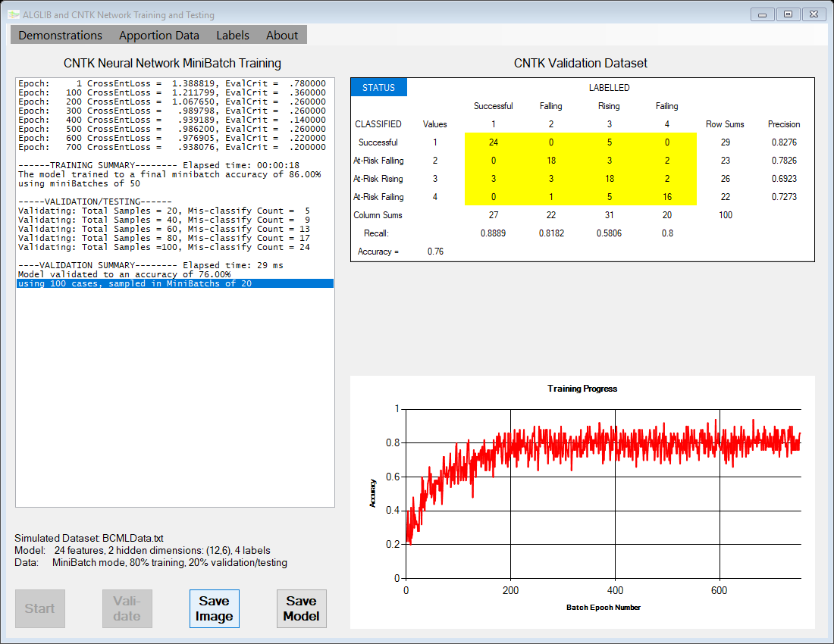Click the 'Simulated Dataset: BCMLData.txt' label
The image size is (834, 644).
tap(89, 538)
